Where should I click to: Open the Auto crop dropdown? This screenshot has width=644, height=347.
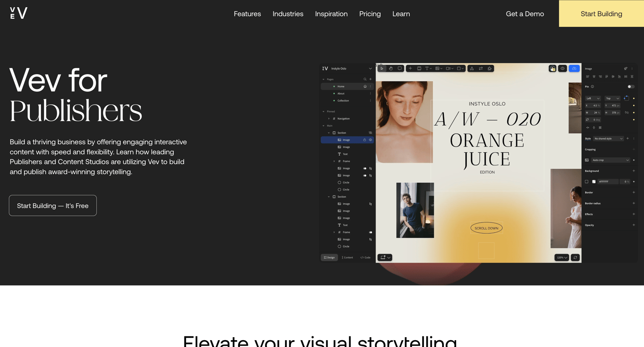pos(610,160)
